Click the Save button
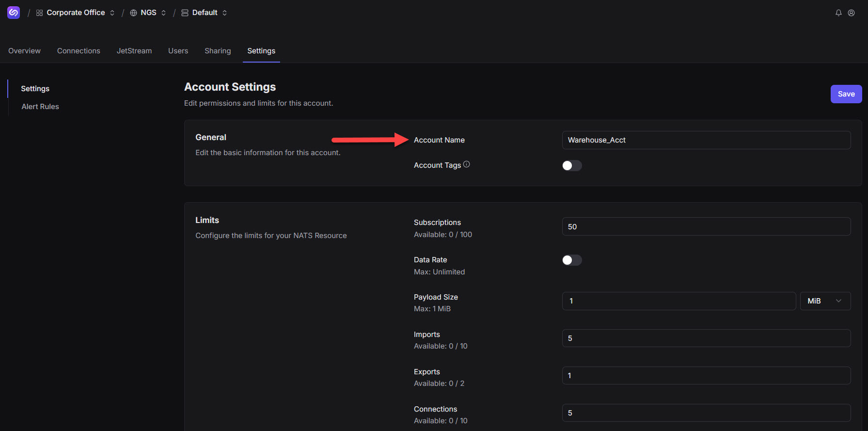This screenshot has height=431, width=868. tap(846, 94)
